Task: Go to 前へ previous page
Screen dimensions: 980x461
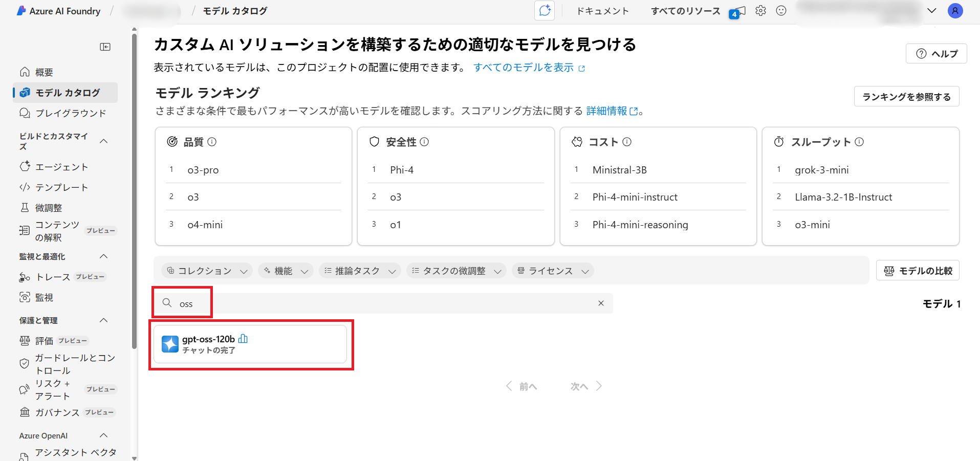Action: click(x=521, y=386)
